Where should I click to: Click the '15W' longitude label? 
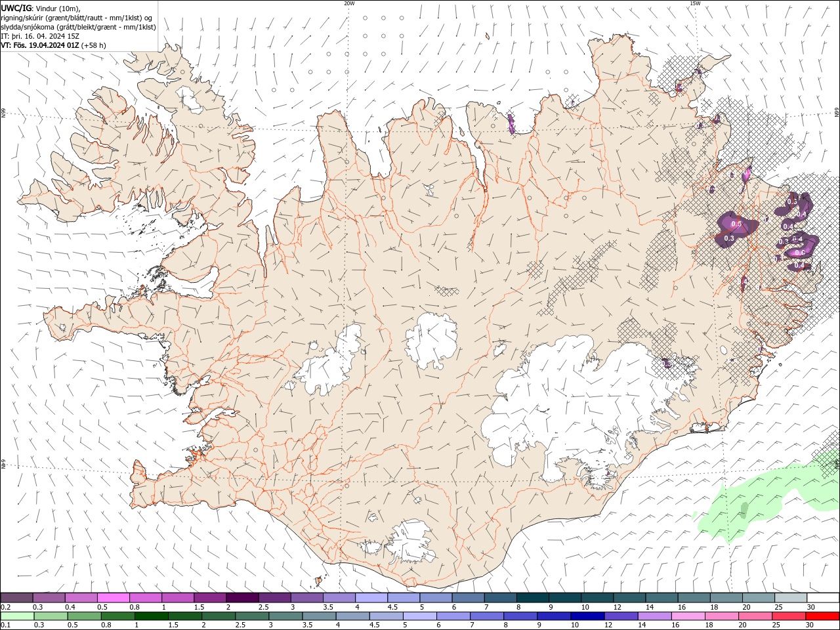click(x=695, y=3)
